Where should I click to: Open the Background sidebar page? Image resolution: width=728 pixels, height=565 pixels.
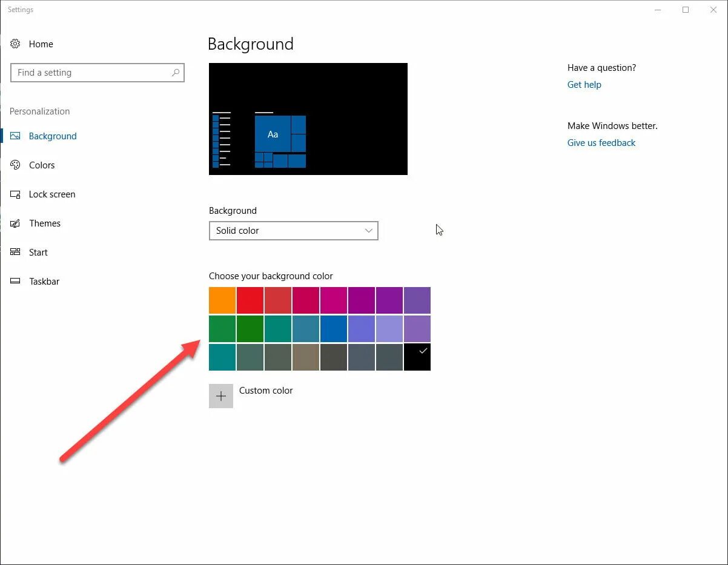pos(53,136)
